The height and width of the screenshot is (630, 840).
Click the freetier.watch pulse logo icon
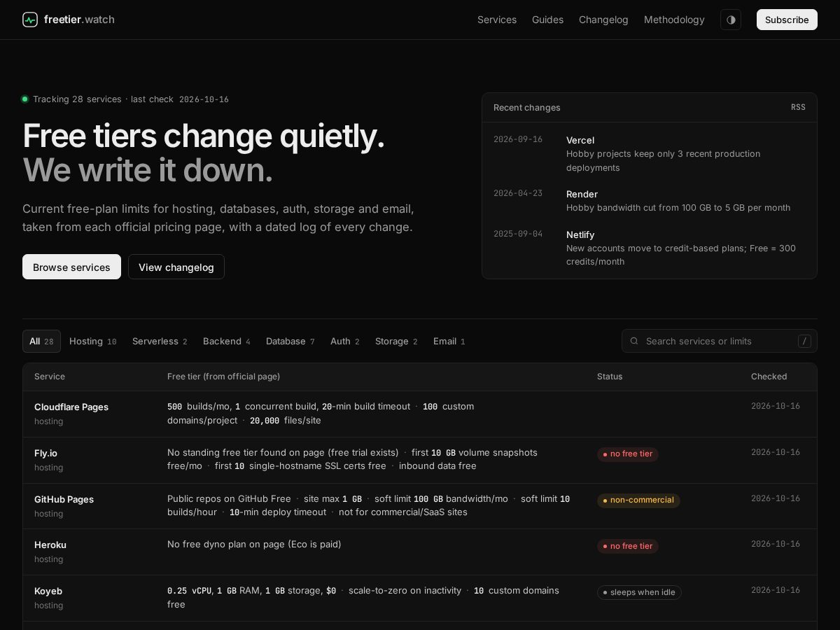coord(30,20)
